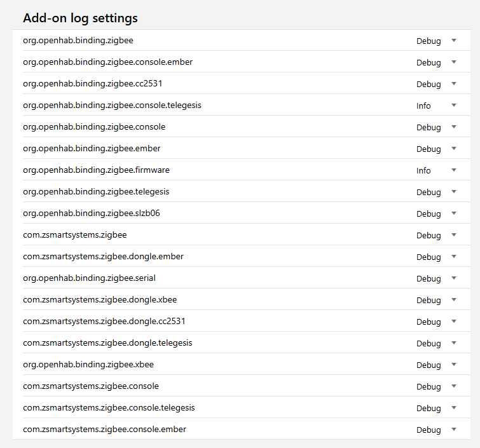This screenshot has width=480, height=448.
Task: Open Debug dropdown for org.openhab.binding.zigbee.xbee
Action: click(437, 365)
